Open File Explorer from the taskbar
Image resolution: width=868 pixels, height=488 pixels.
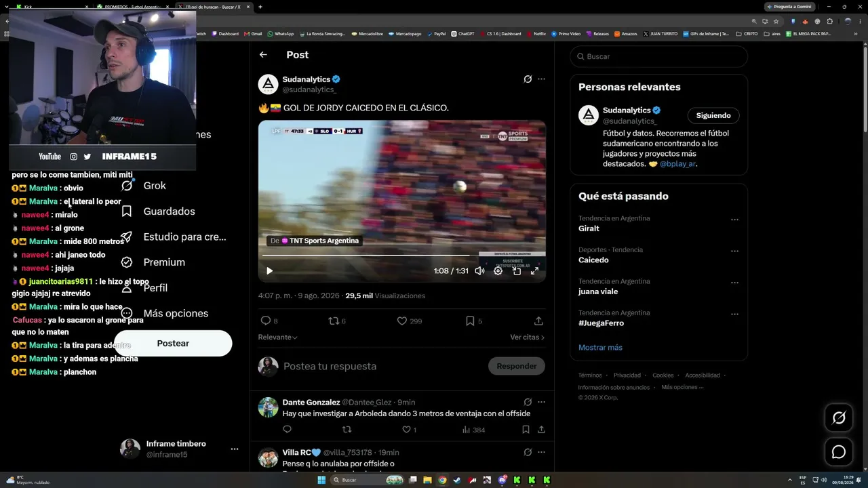tap(427, 481)
